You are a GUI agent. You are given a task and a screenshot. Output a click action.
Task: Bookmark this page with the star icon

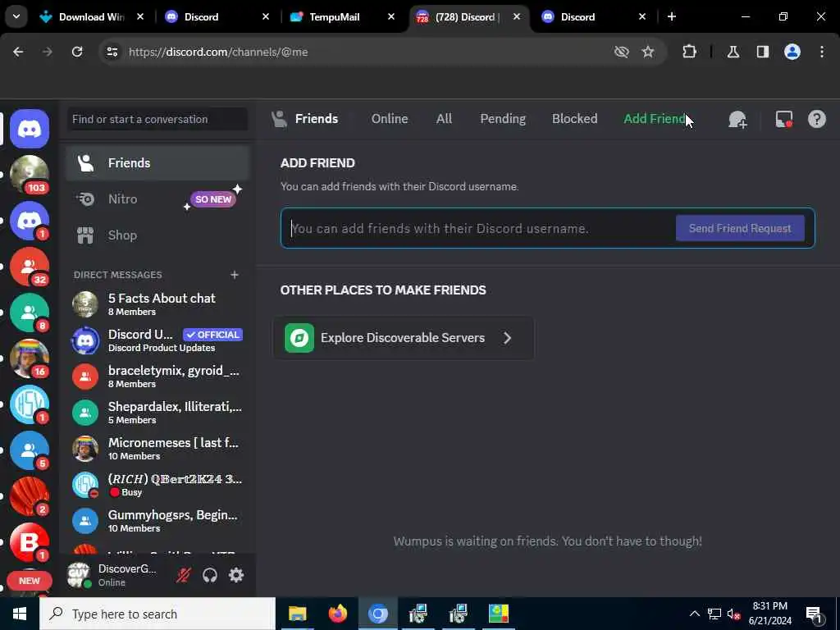(648, 52)
